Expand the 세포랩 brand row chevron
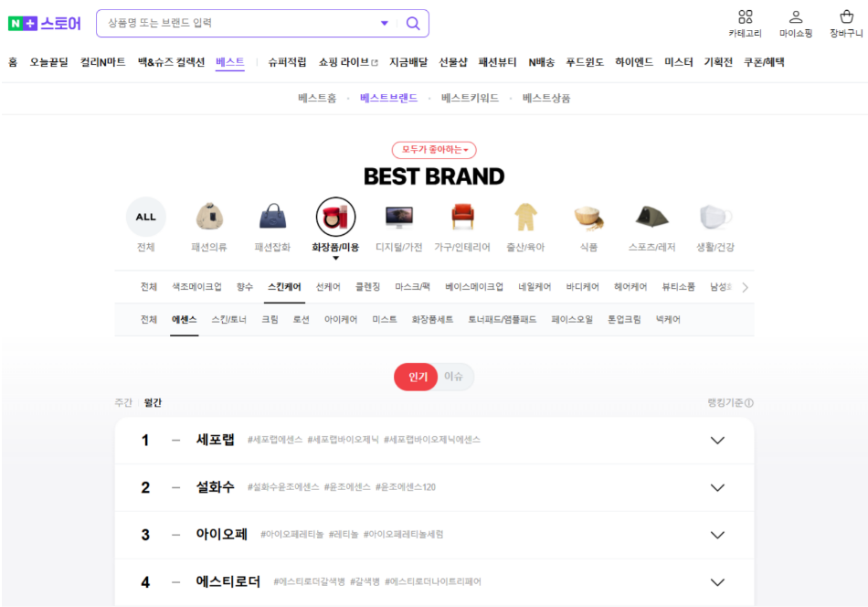The width and height of the screenshot is (868, 607). pos(717,441)
